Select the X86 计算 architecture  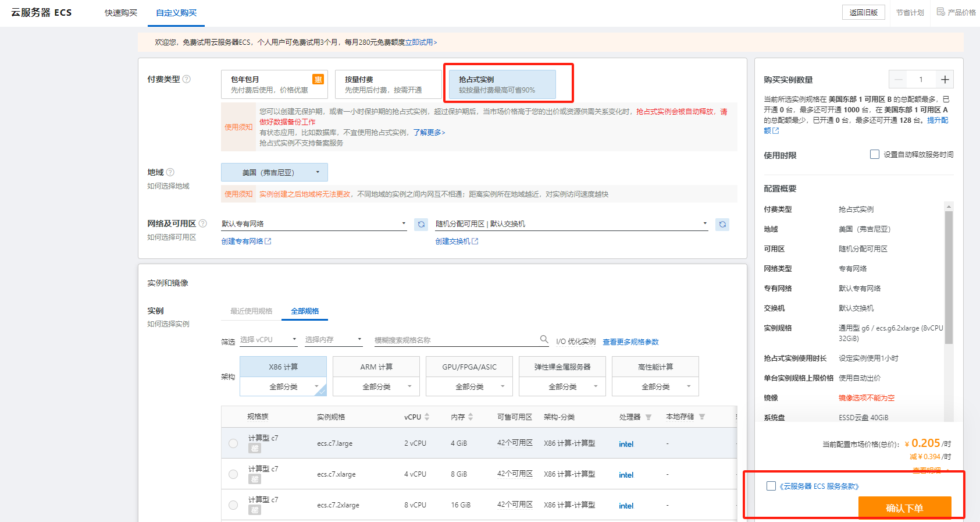(283, 367)
